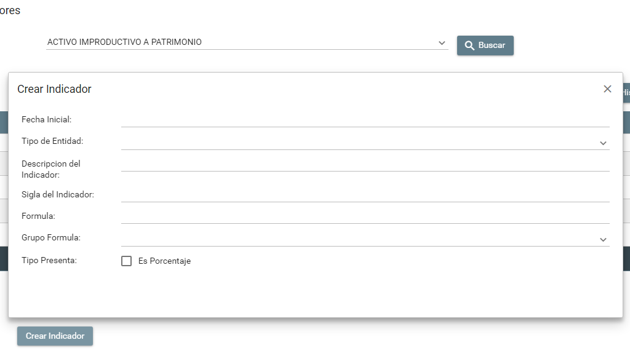Click the magnifying glass icon in Buscar

pyautogui.click(x=469, y=45)
